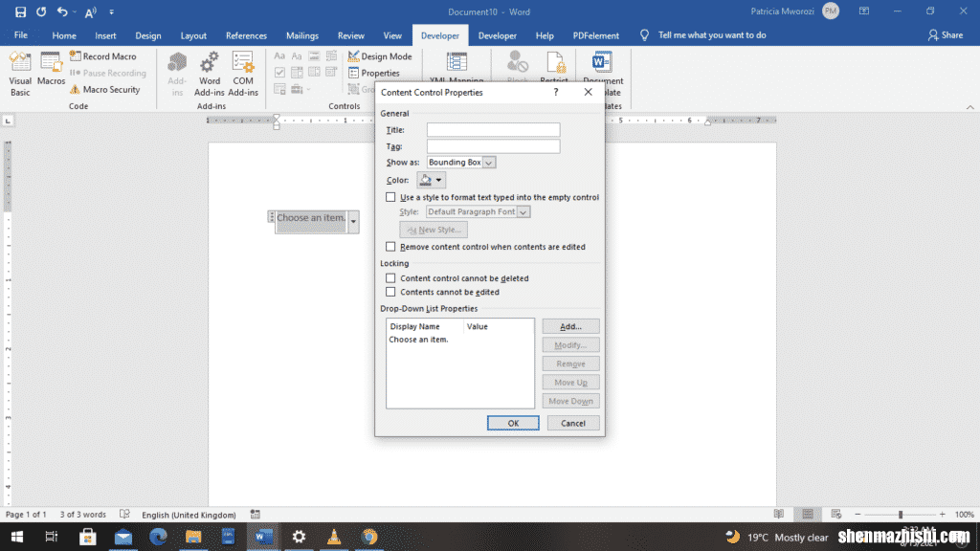
Task: Open the Document Template button
Action: point(603,74)
